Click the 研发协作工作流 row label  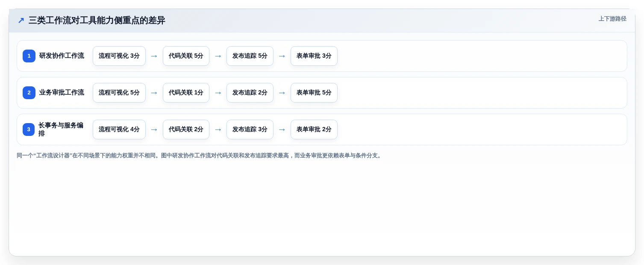[62, 56]
